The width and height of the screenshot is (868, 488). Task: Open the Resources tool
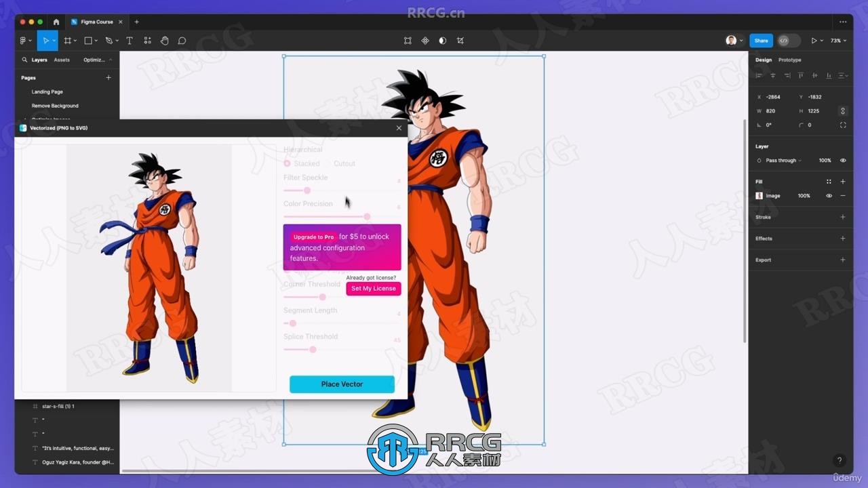click(x=147, y=41)
